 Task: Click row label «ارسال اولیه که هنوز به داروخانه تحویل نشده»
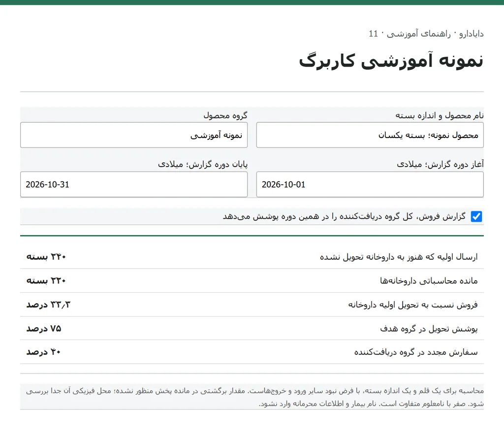(x=399, y=257)
